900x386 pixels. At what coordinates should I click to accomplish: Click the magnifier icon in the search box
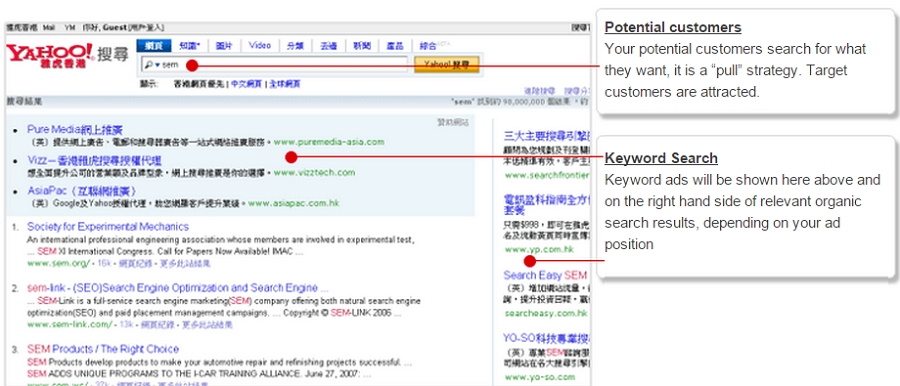point(149,65)
